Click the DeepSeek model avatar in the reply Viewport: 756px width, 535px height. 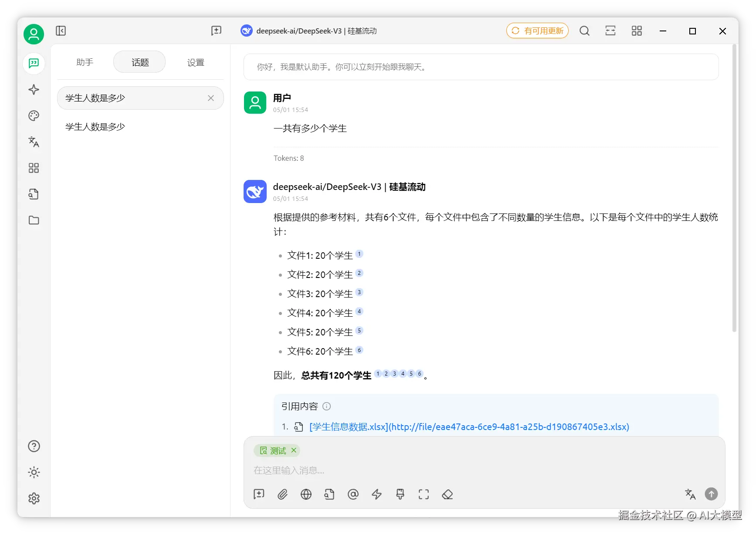pos(255,191)
